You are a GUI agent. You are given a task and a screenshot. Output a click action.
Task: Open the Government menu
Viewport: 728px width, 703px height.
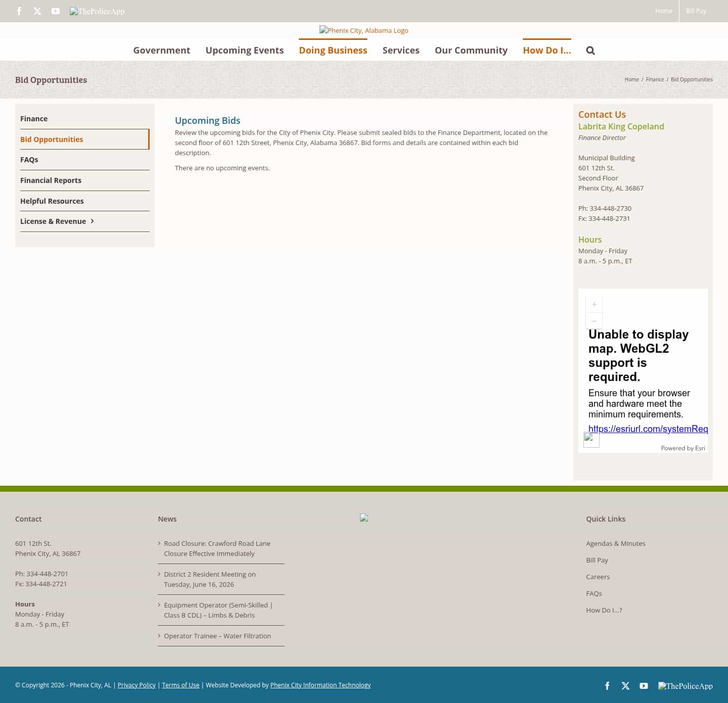coord(162,51)
